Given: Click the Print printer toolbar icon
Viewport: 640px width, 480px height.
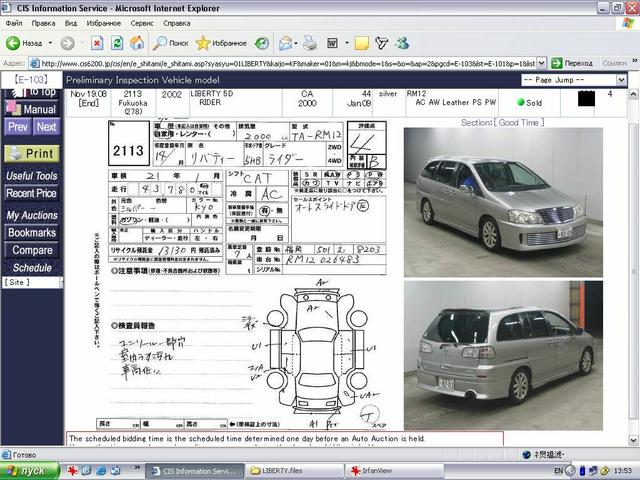Looking at the screenshot, I should point(310,43).
